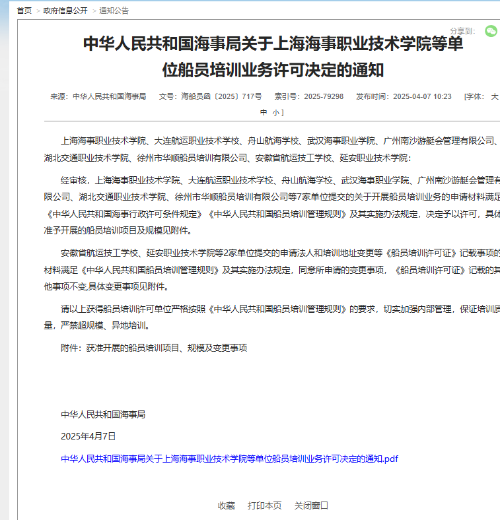Viewport: 500px width, 520px height.
Task: Click 收藏 to bookmark this page
Action: tap(226, 506)
